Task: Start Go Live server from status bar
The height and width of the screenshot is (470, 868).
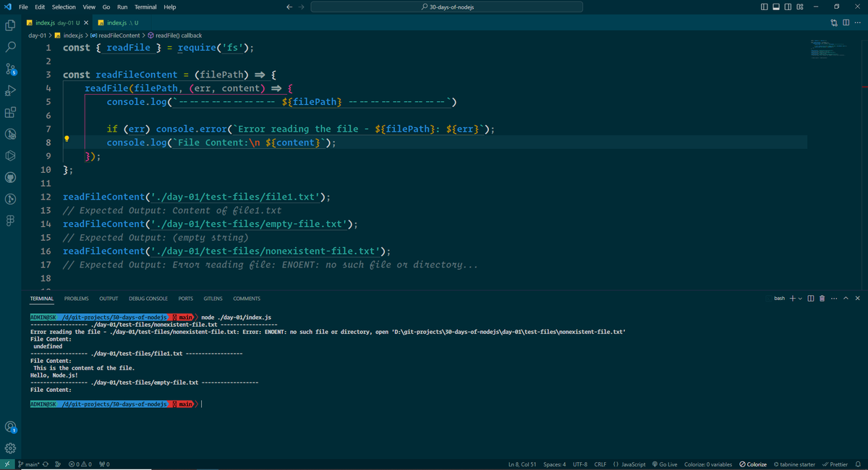Action: [665, 464]
